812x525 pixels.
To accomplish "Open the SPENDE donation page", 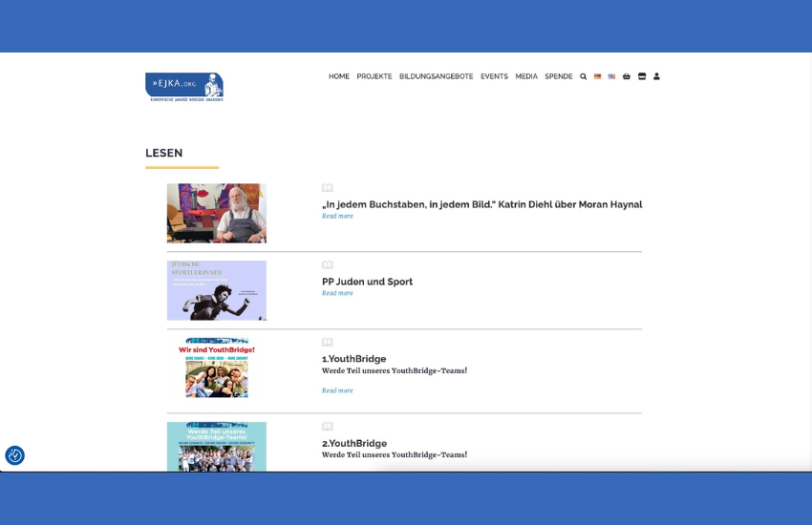I will [x=559, y=76].
